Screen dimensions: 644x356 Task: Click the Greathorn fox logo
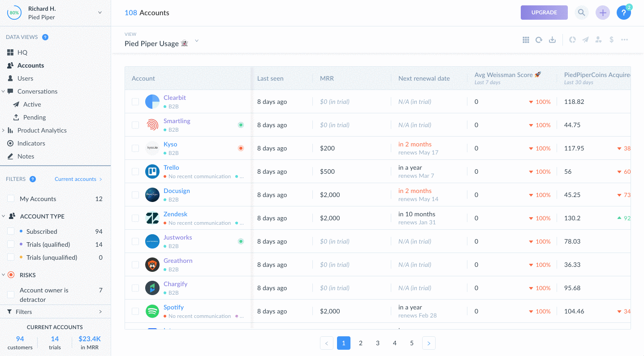(152, 265)
